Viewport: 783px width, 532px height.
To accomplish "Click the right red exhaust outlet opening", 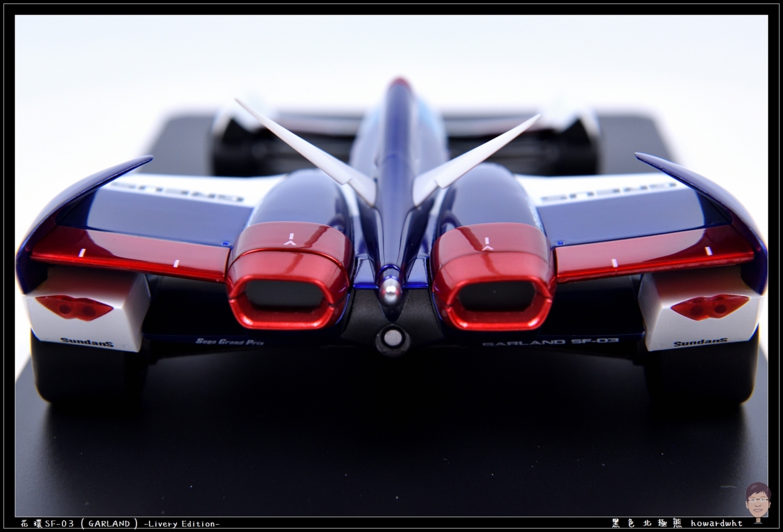I will pyautogui.click(x=496, y=296).
